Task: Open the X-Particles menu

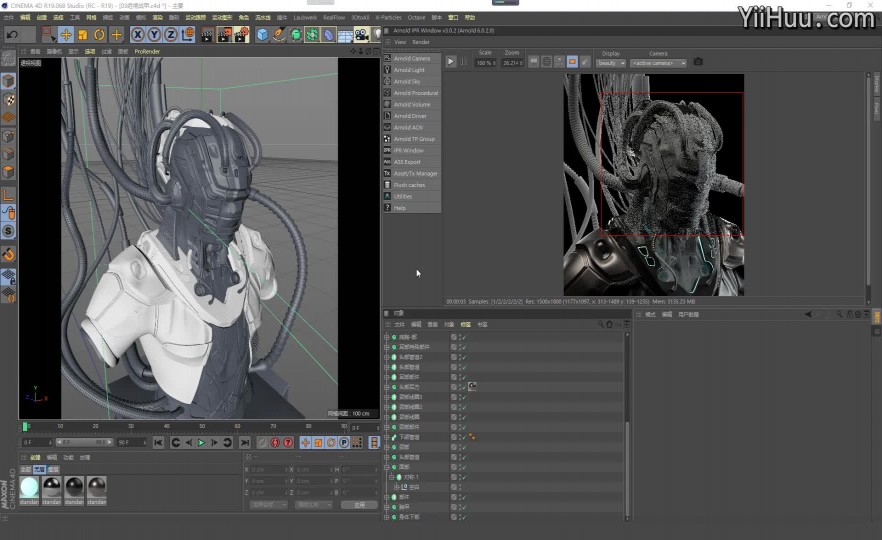Action: 388,17
